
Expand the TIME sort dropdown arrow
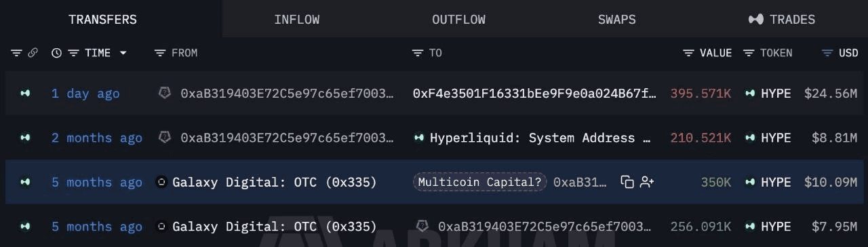click(x=123, y=53)
